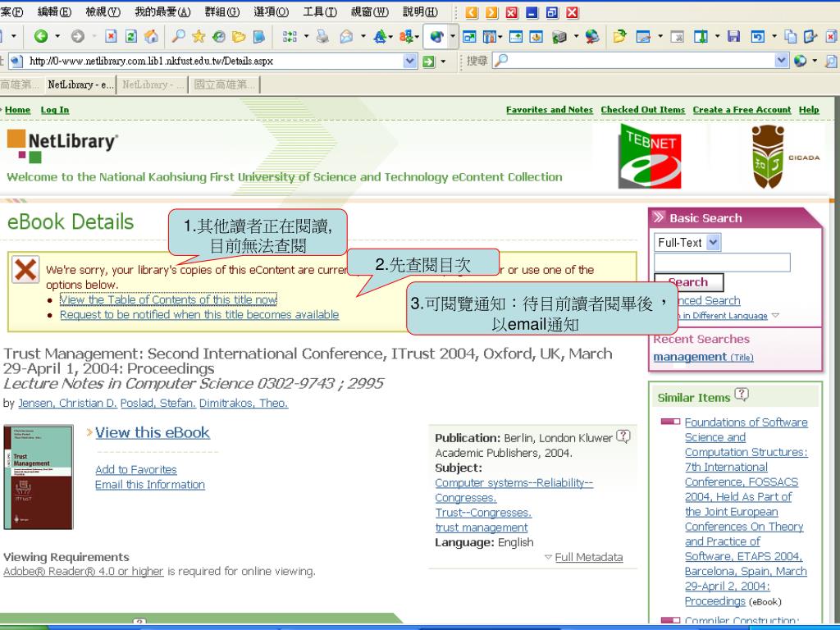Click the globe browse mode icon
The height and width of the screenshot is (630, 840).
click(436, 36)
